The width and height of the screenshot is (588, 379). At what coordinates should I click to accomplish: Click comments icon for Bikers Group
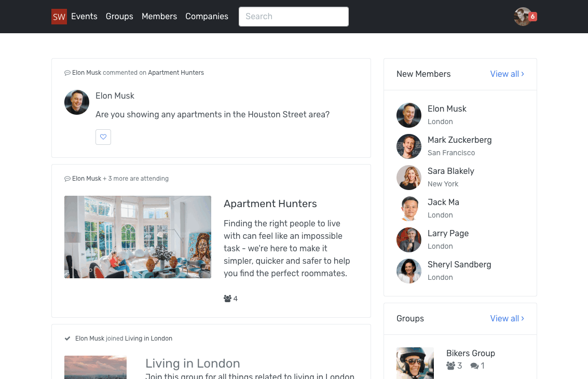474,366
